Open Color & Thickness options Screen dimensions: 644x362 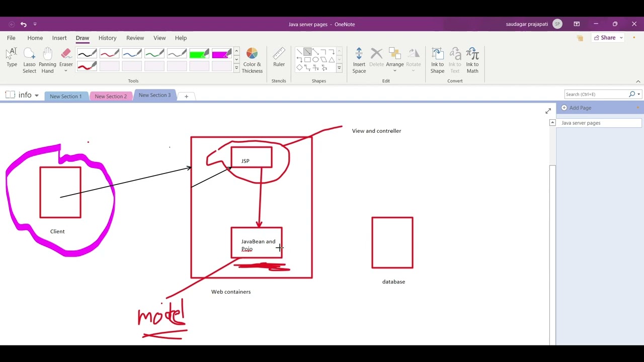coord(252,60)
